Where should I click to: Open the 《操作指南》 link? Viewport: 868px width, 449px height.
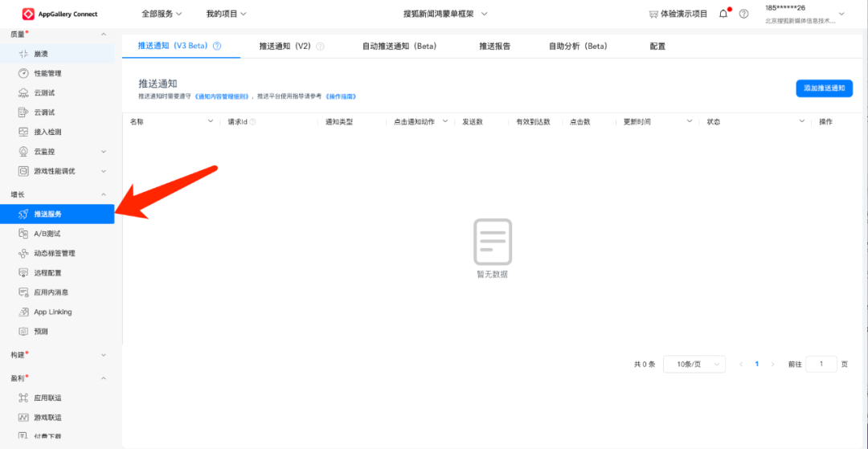341,96
